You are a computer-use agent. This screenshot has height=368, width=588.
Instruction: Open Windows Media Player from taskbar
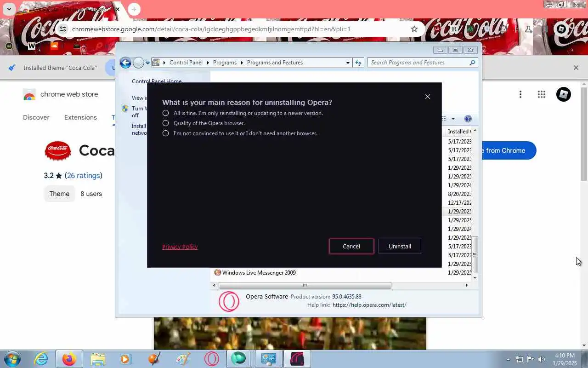(x=125, y=359)
